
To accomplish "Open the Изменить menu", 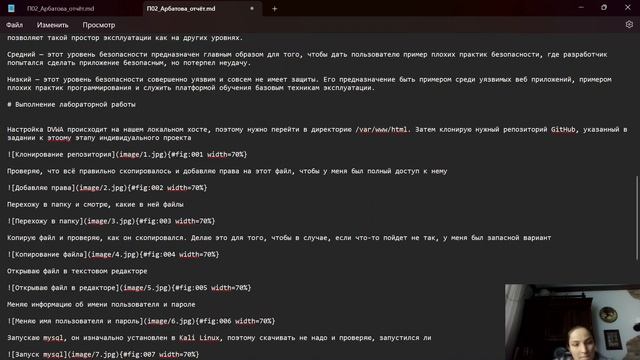I will (53, 25).
